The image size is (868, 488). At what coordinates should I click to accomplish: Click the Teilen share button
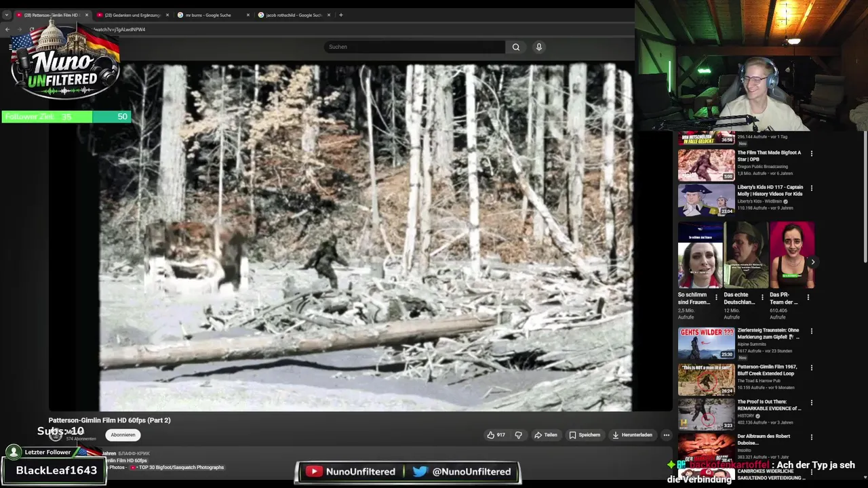[x=546, y=435]
